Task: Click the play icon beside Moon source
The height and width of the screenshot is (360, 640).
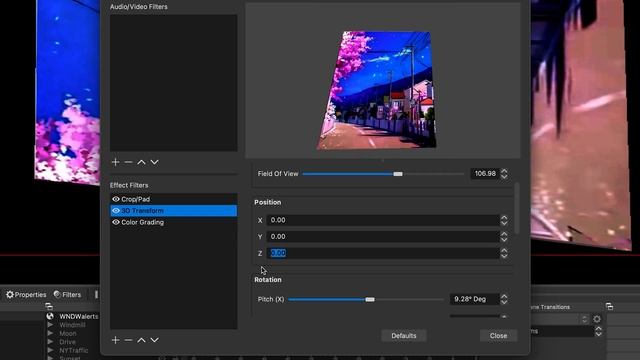Action: 50,333
